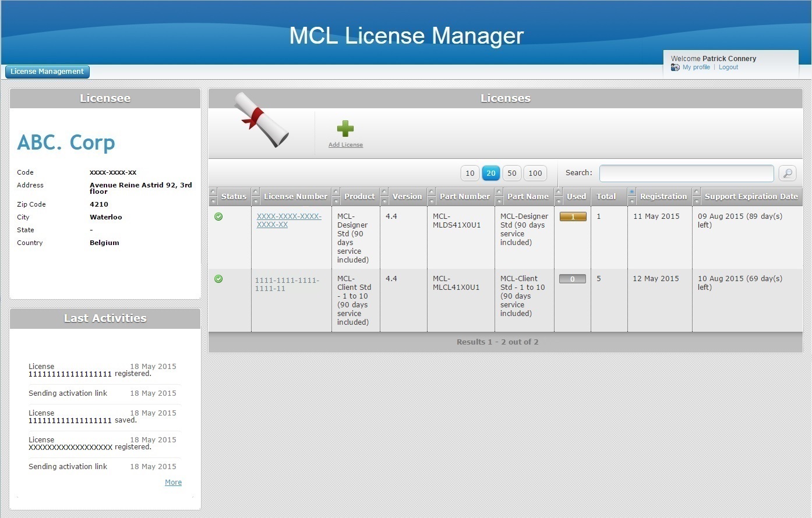Click the profile icon beside My profile
The height and width of the screenshot is (518, 812).
coord(675,68)
